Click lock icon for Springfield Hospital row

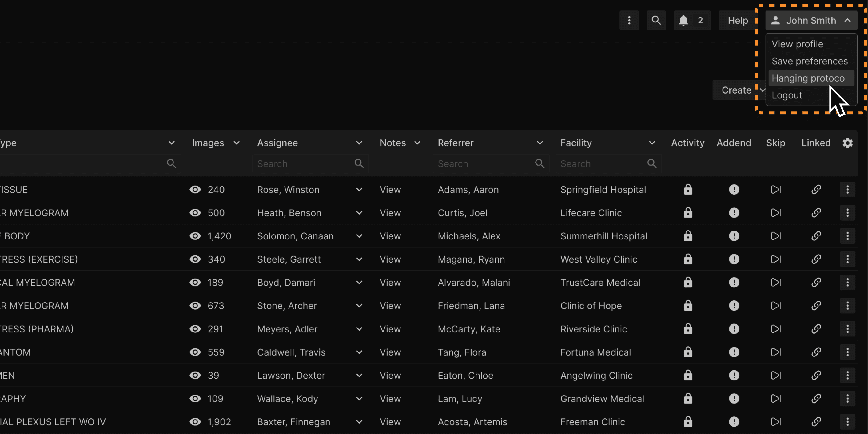[688, 190]
